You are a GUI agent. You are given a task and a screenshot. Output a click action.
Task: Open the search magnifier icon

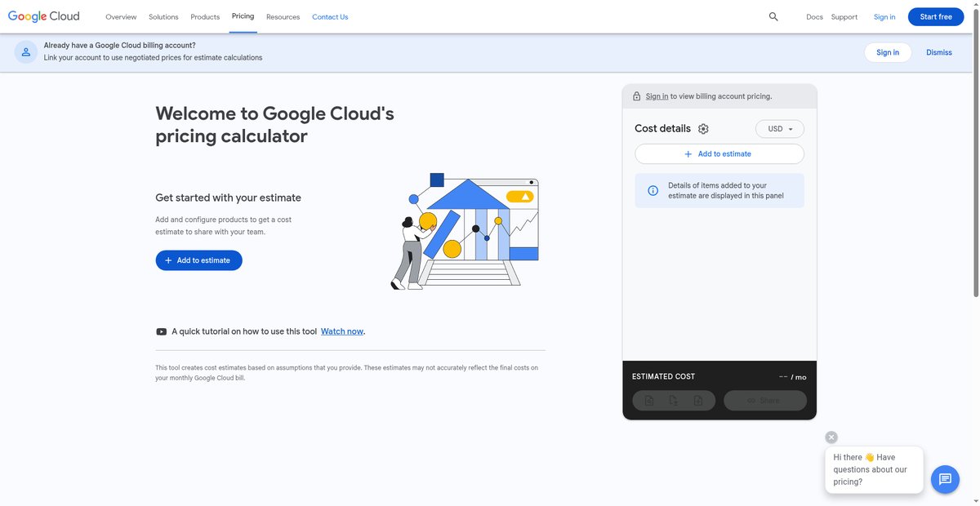(x=773, y=16)
